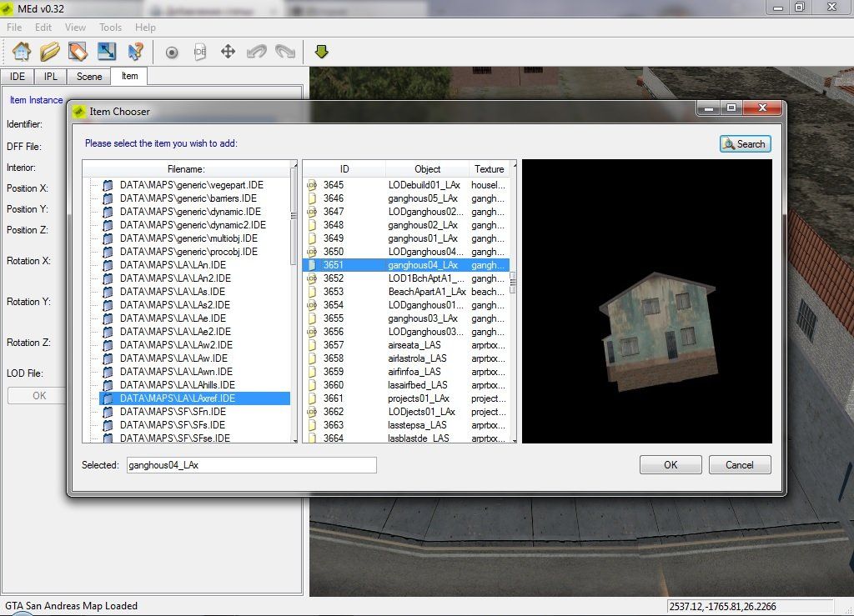This screenshot has height=616, width=854.
Task: Click the IDE document toolbar icon
Action: [200, 52]
